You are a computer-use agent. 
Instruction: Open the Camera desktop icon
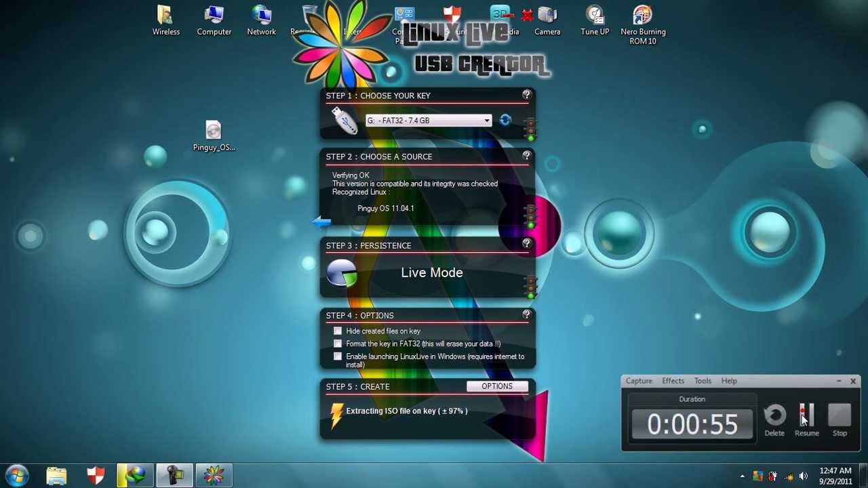[547, 20]
